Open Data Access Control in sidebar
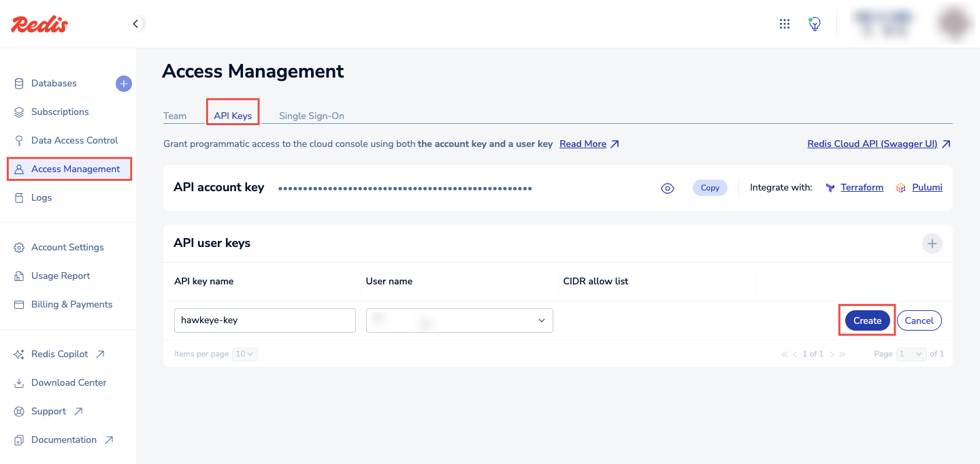The image size is (980, 464). (74, 140)
